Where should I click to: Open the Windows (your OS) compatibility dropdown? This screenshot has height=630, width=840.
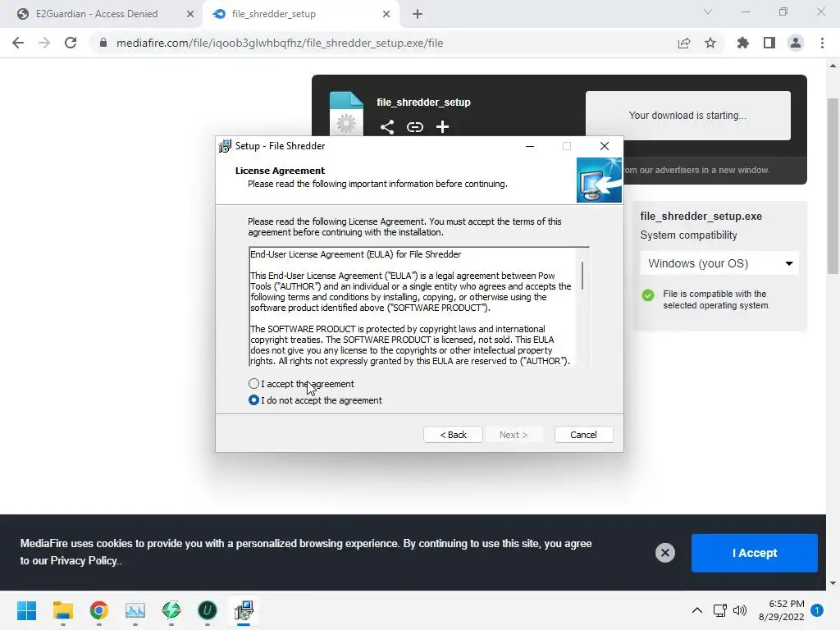point(719,263)
